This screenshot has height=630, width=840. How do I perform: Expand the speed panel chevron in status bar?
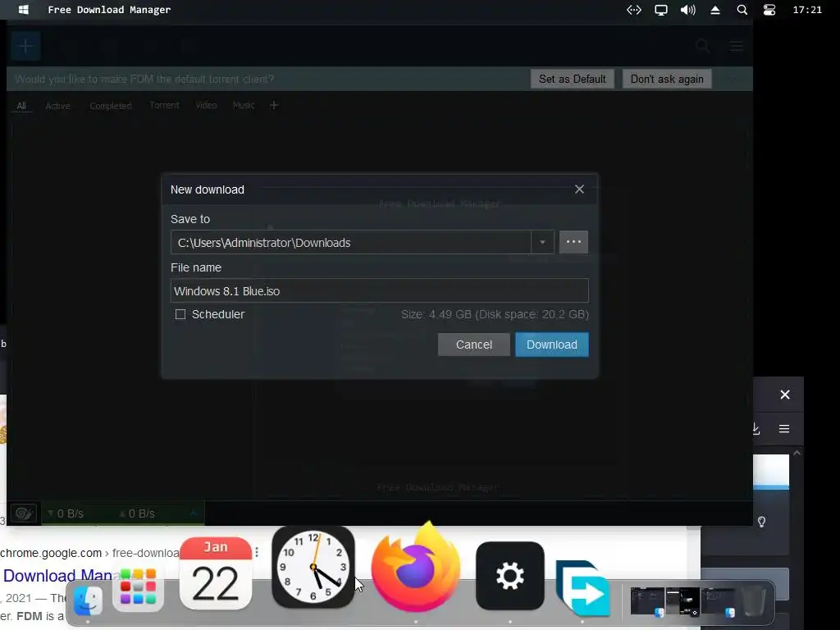tap(194, 514)
